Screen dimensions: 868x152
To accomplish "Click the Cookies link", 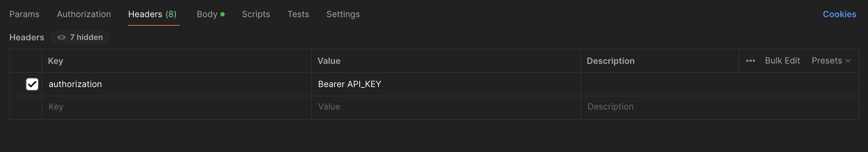I will pos(839,14).
